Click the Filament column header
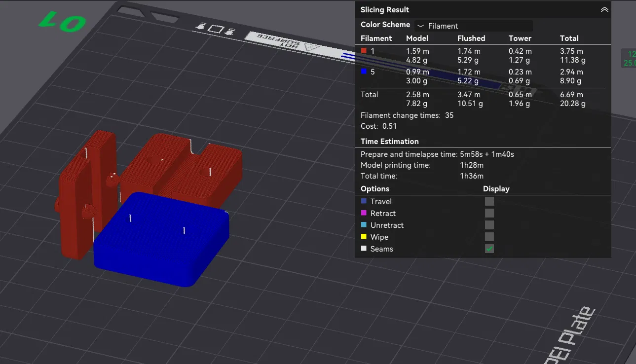 click(x=376, y=38)
